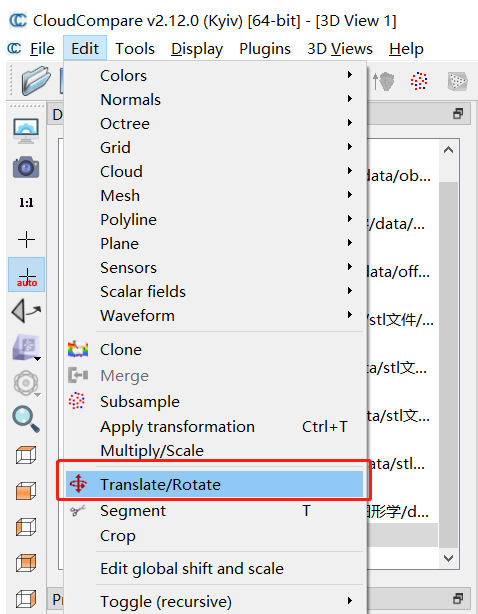Click the camera parameters icon
The width and height of the screenshot is (478, 614).
click(26, 167)
